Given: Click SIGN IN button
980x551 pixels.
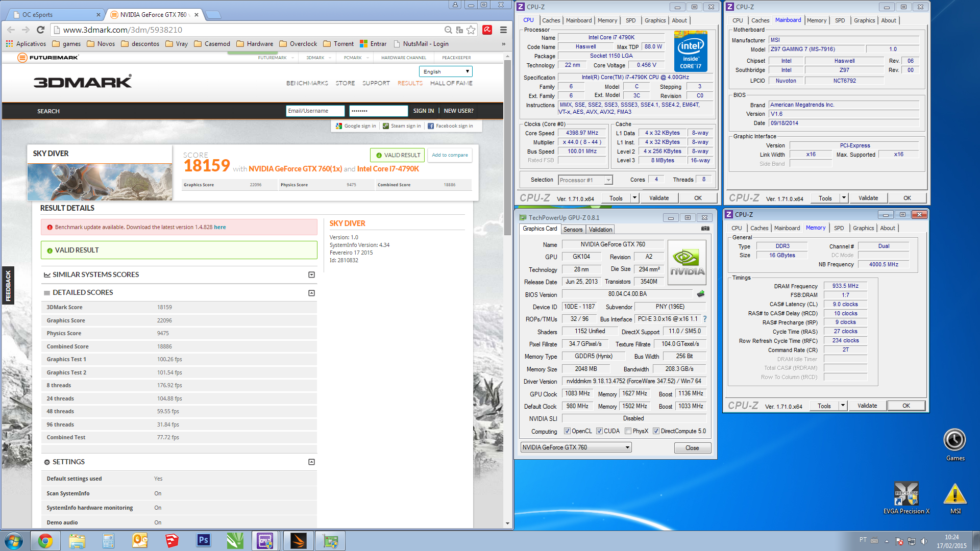Looking at the screenshot, I should point(423,111).
